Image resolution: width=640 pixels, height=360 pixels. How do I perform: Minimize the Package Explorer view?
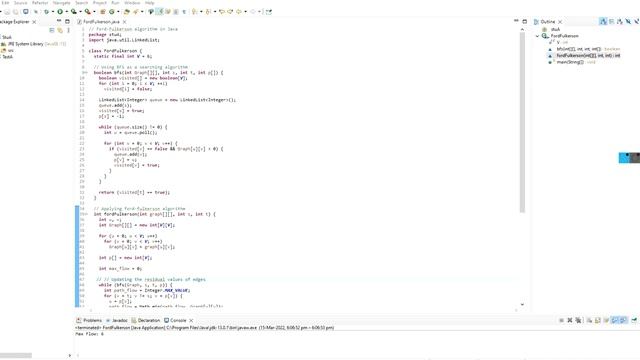(59, 21)
